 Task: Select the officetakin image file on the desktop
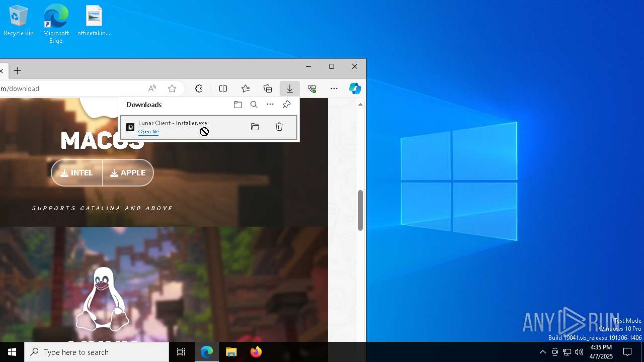pos(94,21)
